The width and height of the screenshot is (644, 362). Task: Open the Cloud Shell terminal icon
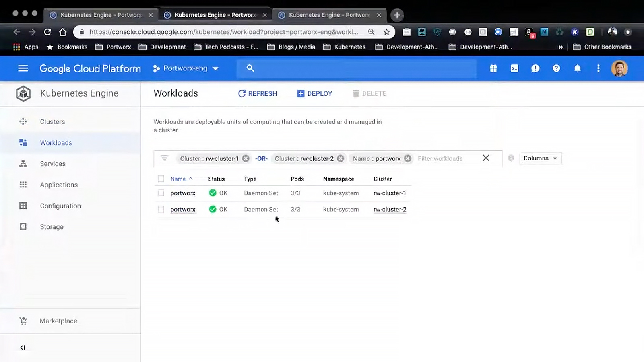coord(514,68)
